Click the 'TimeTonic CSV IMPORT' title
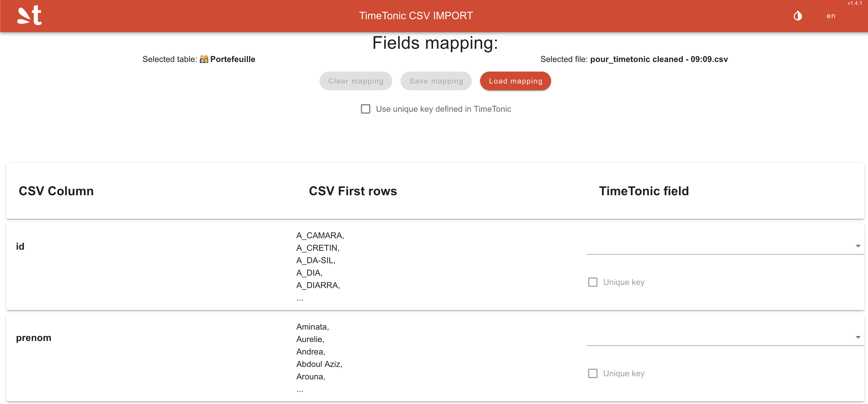The image size is (868, 404). (416, 16)
